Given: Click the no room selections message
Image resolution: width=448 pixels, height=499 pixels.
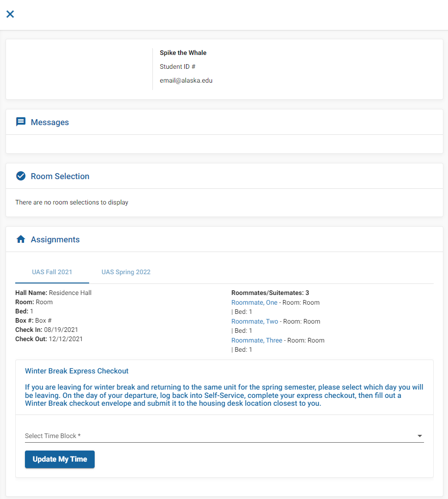Looking at the screenshot, I should (x=72, y=202).
